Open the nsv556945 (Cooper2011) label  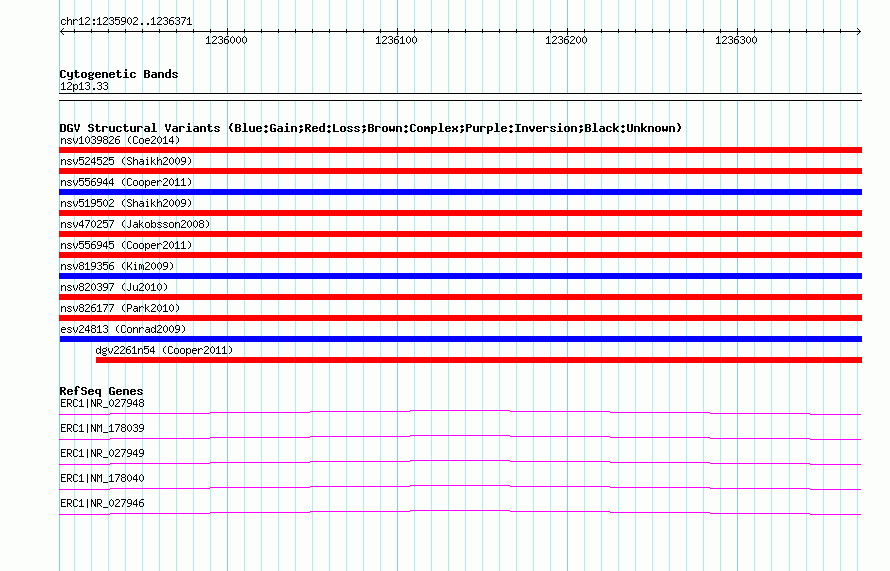[x=126, y=245]
